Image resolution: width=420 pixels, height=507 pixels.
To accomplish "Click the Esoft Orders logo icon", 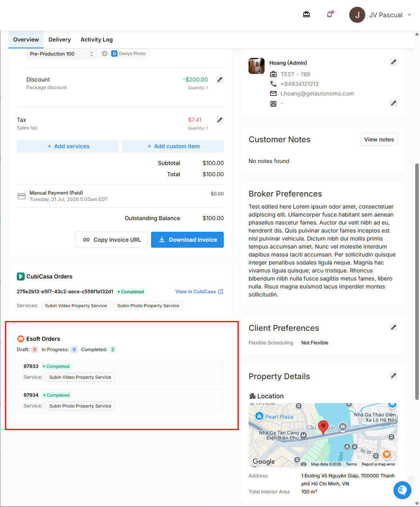I will pyautogui.click(x=21, y=339).
